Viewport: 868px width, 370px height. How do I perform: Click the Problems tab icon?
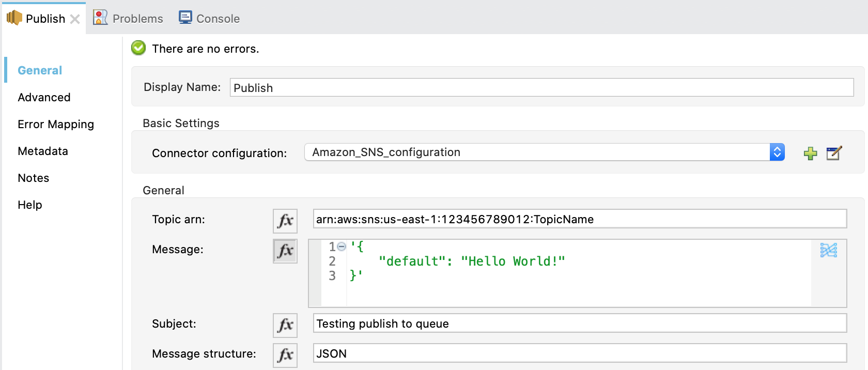[x=100, y=18]
